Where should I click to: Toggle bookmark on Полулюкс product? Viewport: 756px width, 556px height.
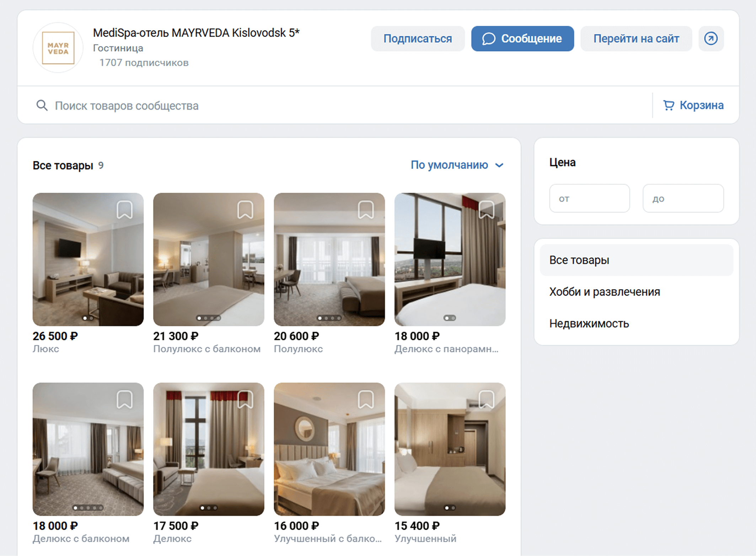[365, 210]
